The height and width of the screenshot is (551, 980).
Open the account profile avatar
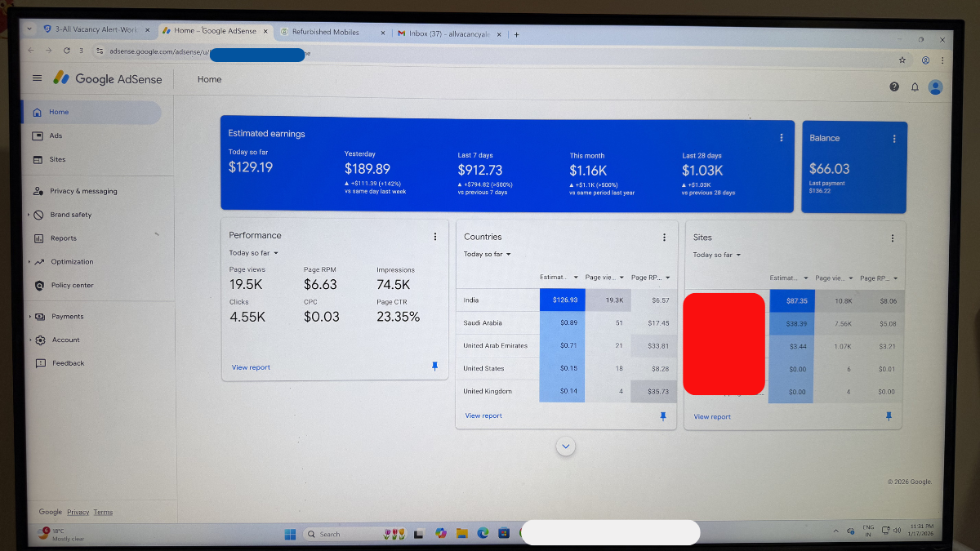click(936, 87)
